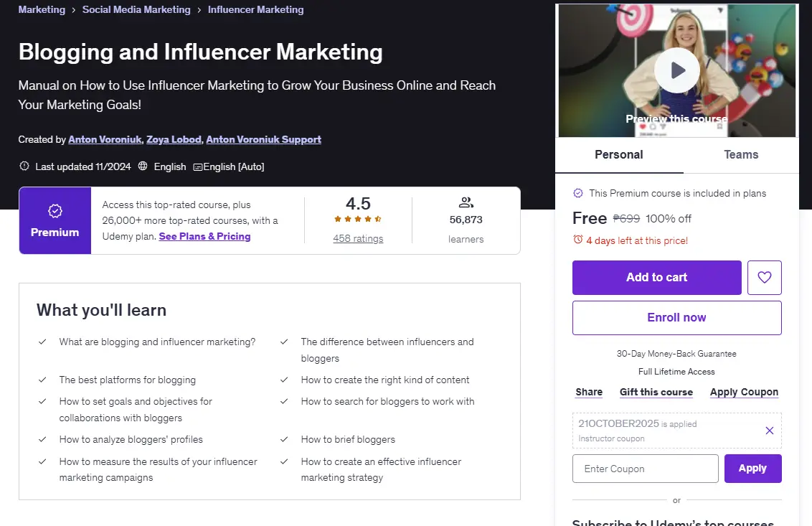
Task: Click the Premium badge icon
Action: (55, 211)
